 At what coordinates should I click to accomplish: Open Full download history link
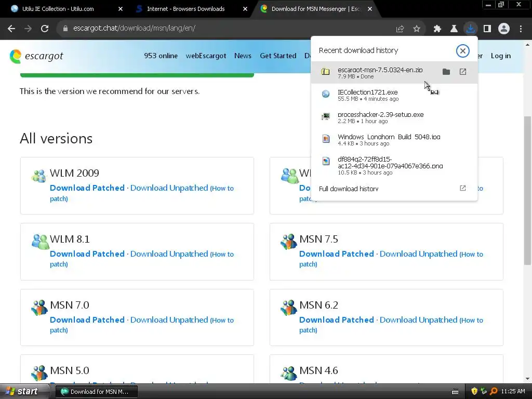tap(349, 189)
